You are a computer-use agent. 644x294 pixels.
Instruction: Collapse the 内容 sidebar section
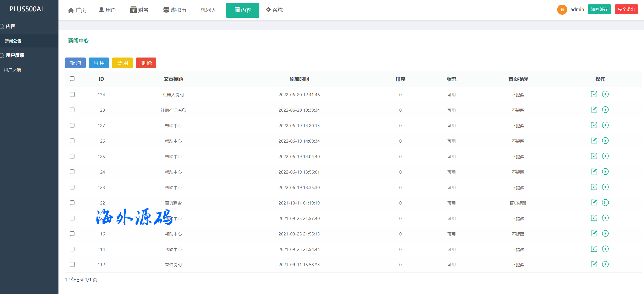[10, 26]
